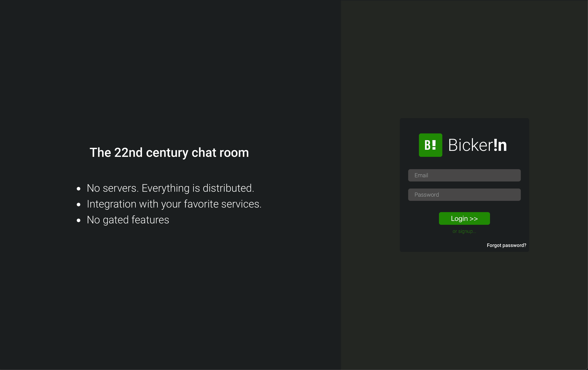This screenshot has width=588, height=370.
Task: Open the 'Forgot password?' link
Action: point(506,245)
